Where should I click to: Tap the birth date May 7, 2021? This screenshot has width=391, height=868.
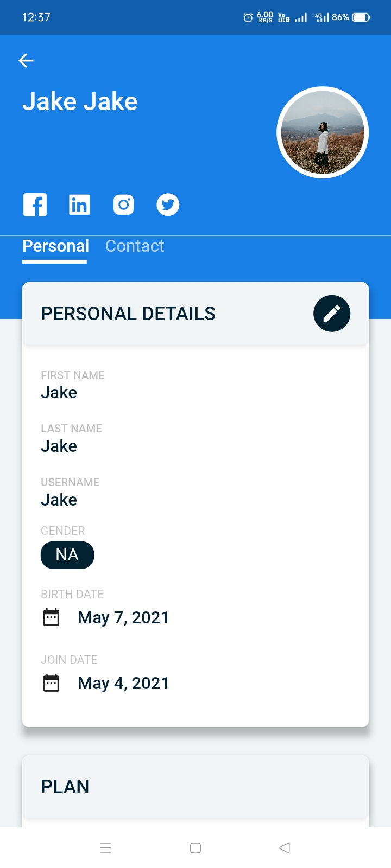pos(123,617)
